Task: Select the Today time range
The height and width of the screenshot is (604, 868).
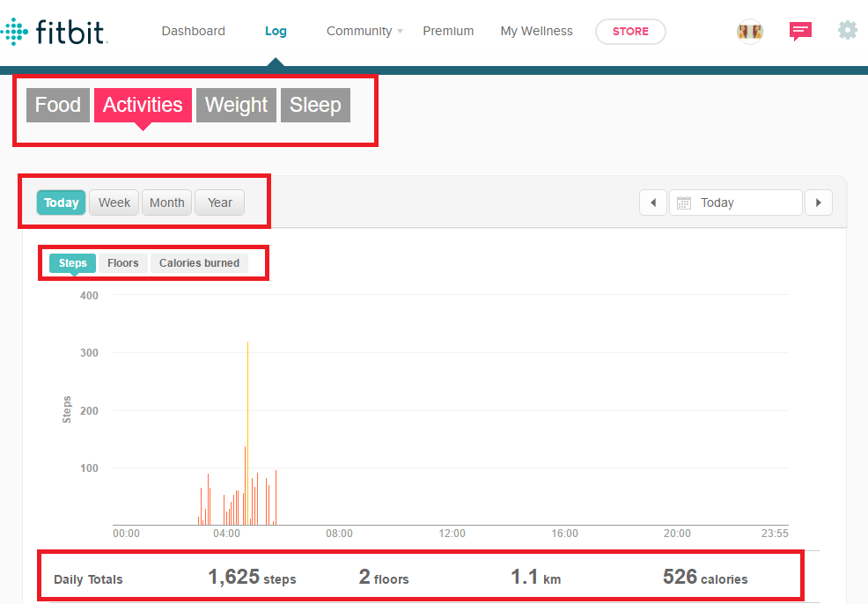Action: [x=62, y=203]
